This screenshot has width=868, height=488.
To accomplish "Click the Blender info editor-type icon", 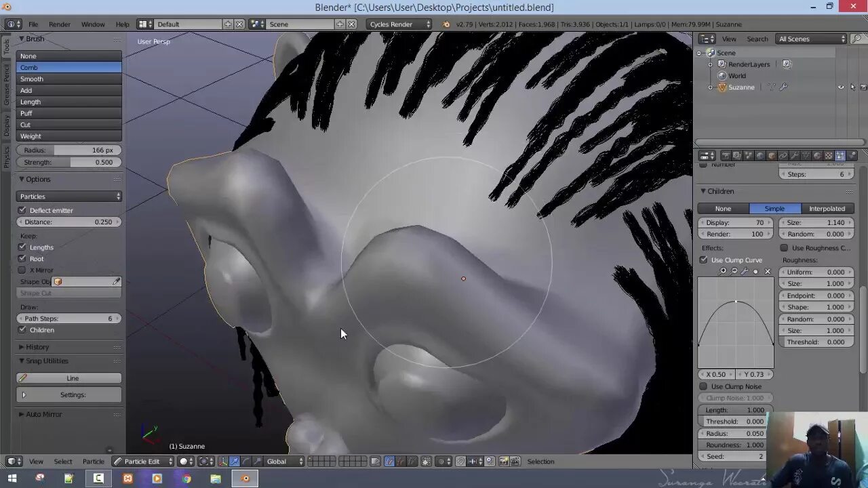I will point(12,24).
